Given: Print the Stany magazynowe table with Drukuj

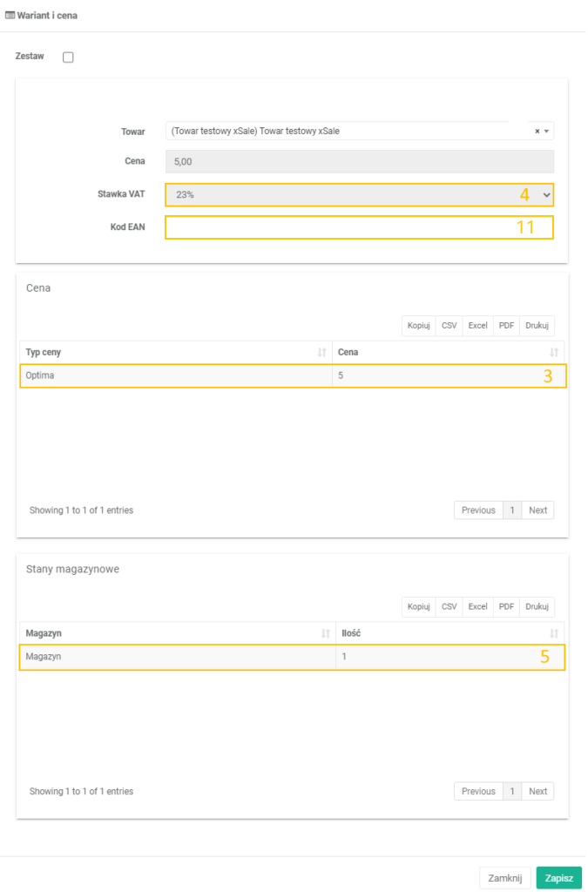Looking at the screenshot, I should tap(537, 606).
